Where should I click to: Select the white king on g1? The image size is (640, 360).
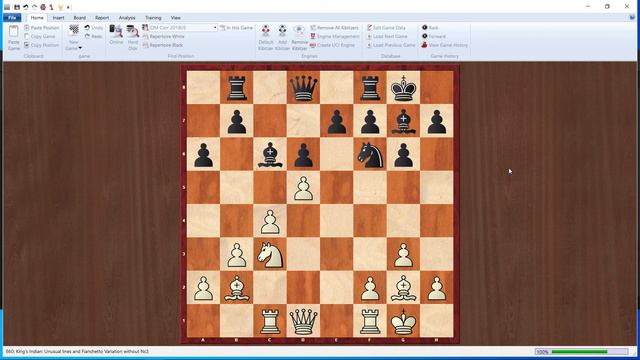[403, 321]
